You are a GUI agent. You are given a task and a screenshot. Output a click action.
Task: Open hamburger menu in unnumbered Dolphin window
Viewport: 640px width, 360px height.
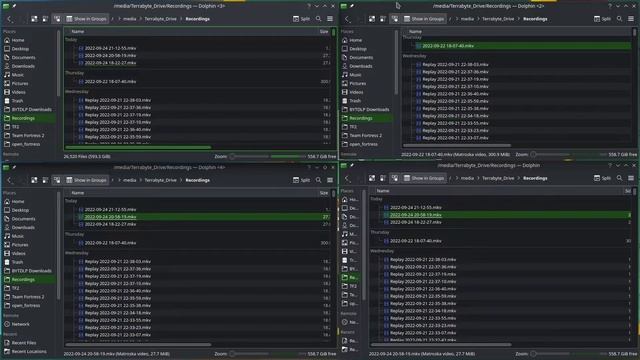click(x=631, y=178)
